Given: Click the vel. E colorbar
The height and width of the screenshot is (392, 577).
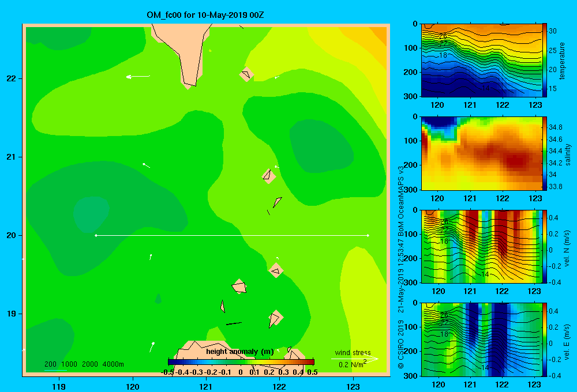Looking at the screenshot, I should pyautogui.click(x=545, y=340).
